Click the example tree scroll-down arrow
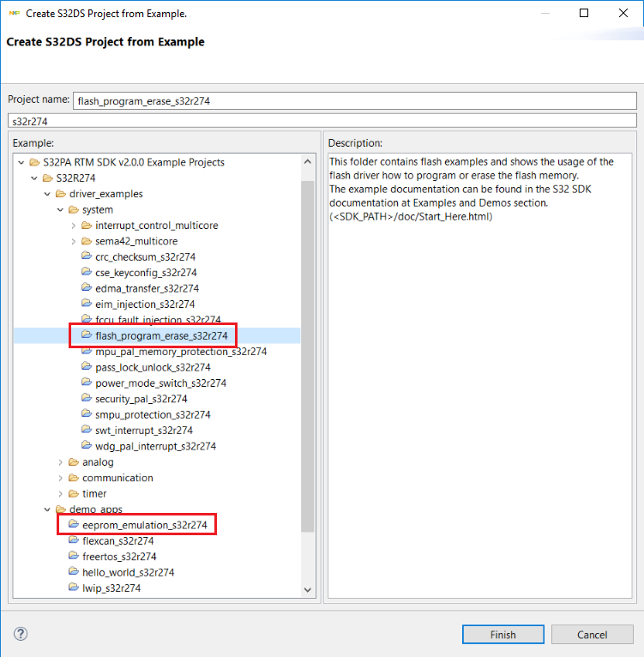The width and height of the screenshot is (644, 657). click(x=308, y=590)
